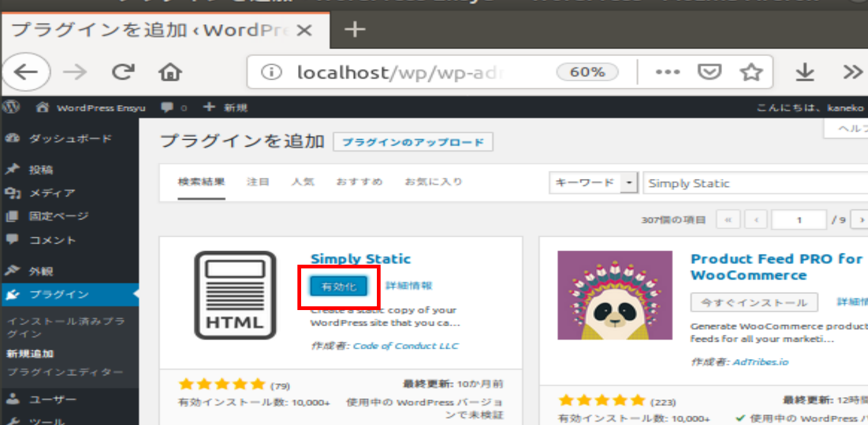Go back using the browser back arrow

click(x=25, y=73)
